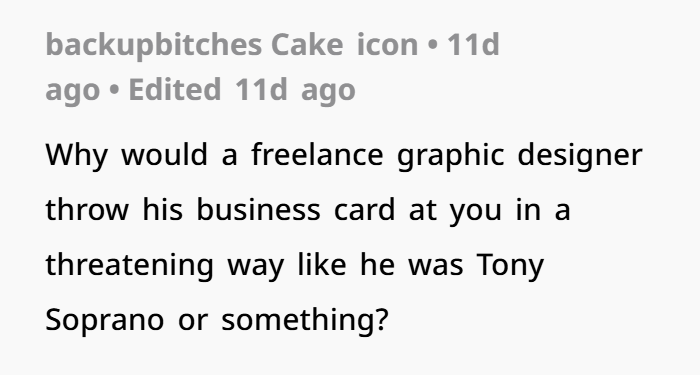Click the Cake icon label
The width and height of the screenshot is (700, 375).
pyautogui.click(x=344, y=45)
